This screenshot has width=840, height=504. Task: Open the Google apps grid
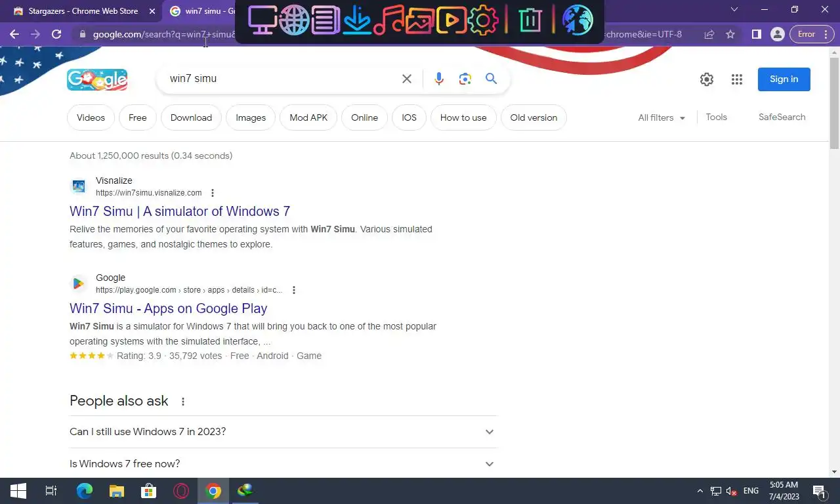click(x=737, y=79)
